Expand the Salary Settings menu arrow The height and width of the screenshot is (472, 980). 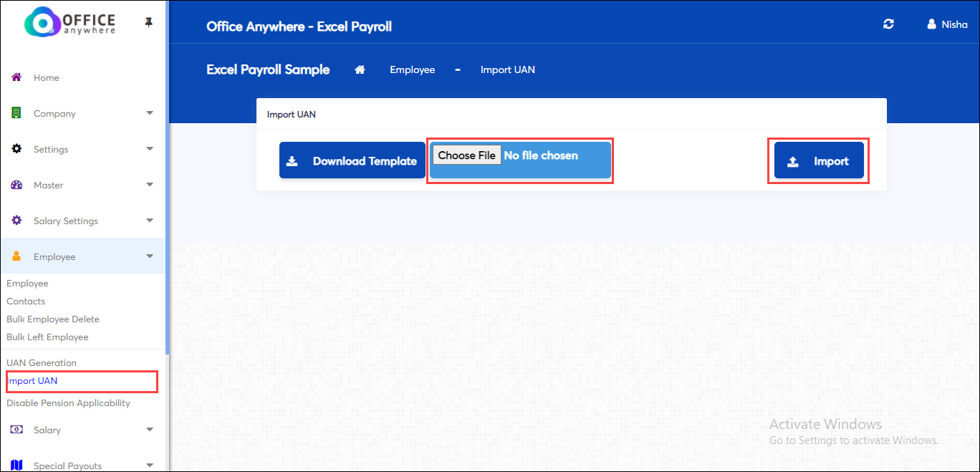pyautogui.click(x=150, y=221)
